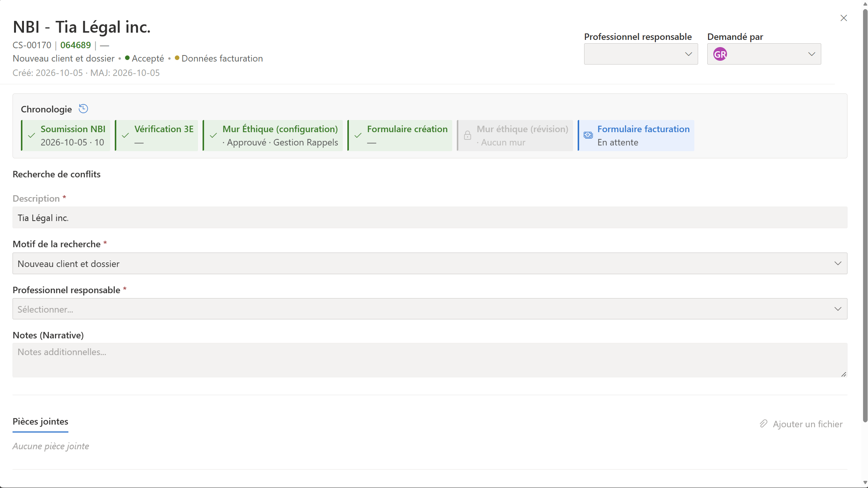Click the paperclip icon beside Ajouter un fichier
Image resolution: width=868 pixels, height=488 pixels.
coord(763,424)
